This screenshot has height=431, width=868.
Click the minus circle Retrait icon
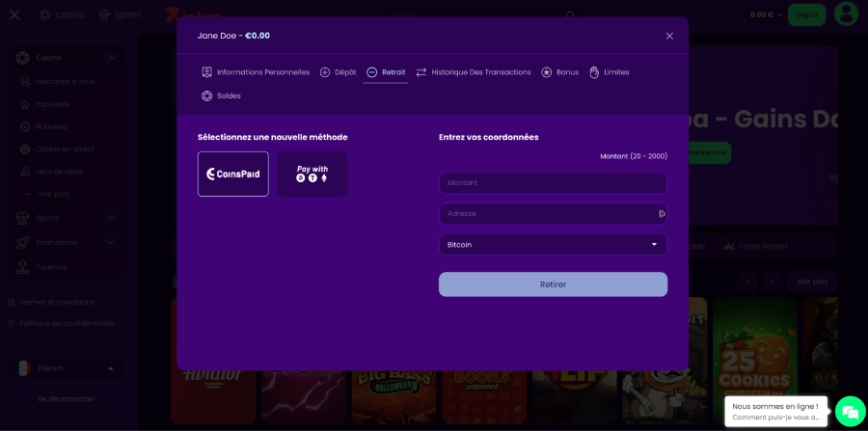click(371, 72)
